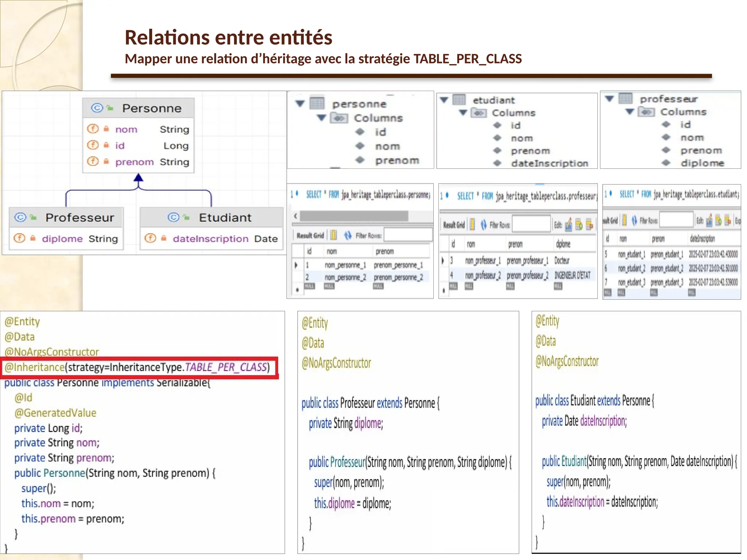
Task: Click the @GeneratedValue annotation in Personne code
Action: 55,413
